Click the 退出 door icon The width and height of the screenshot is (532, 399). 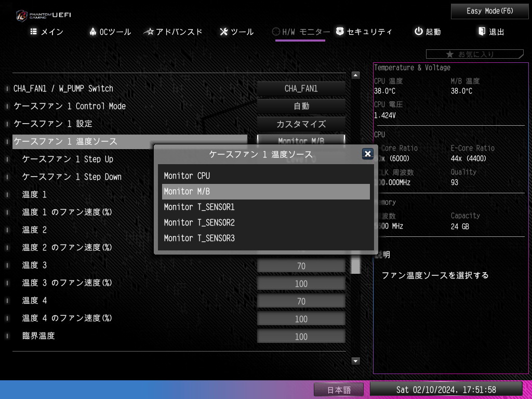482,31
